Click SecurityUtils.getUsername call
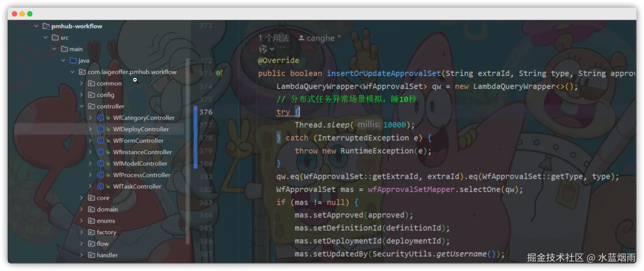The image size is (644, 271). [434, 254]
